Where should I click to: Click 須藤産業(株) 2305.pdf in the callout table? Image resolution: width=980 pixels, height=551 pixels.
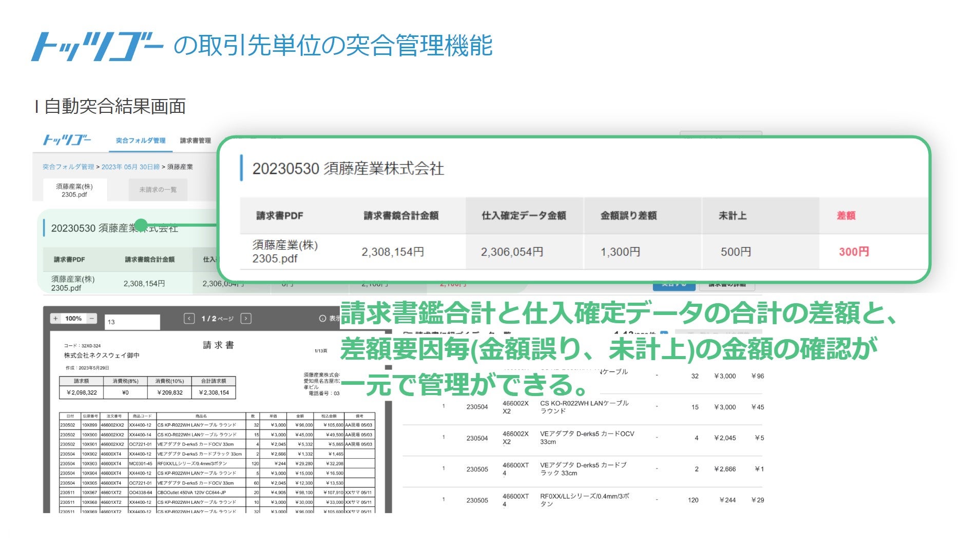pyautogui.click(x=285, y=252)
